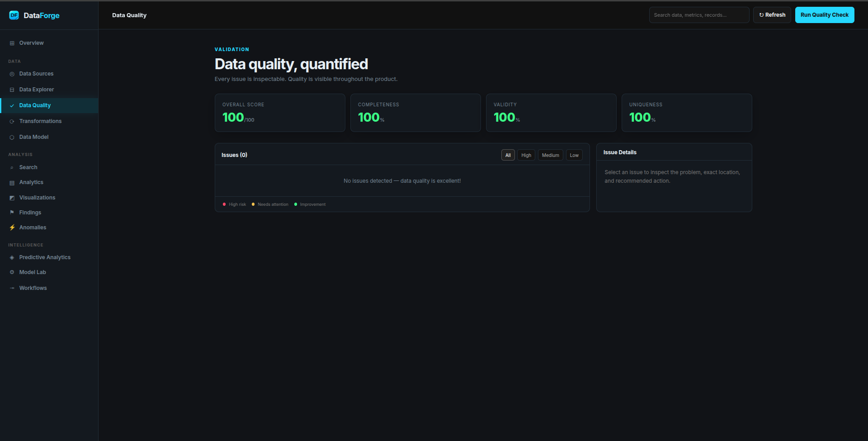The width and height of the screenshot is (868, 441).
Task: Click the Overview grid icon
Action: coord(12,43)
